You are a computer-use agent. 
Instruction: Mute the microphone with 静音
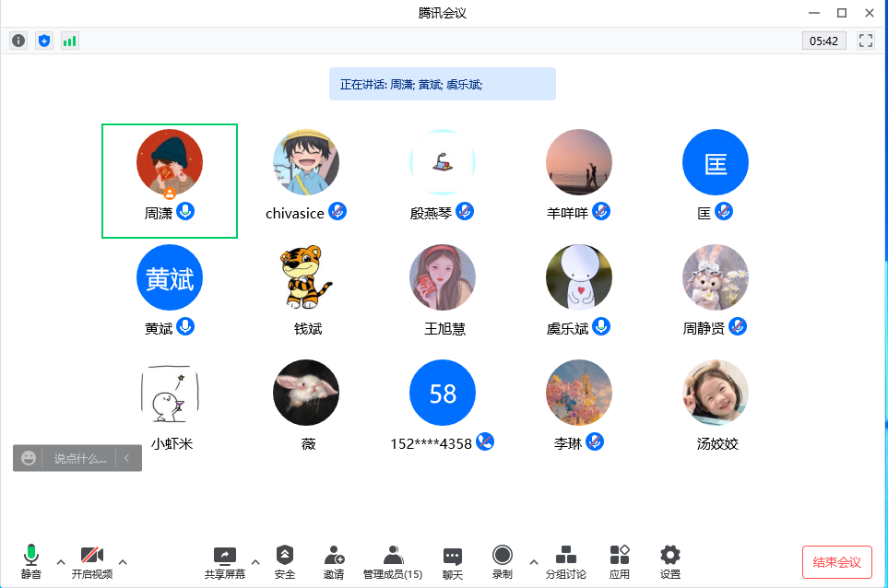click(31, 561)
